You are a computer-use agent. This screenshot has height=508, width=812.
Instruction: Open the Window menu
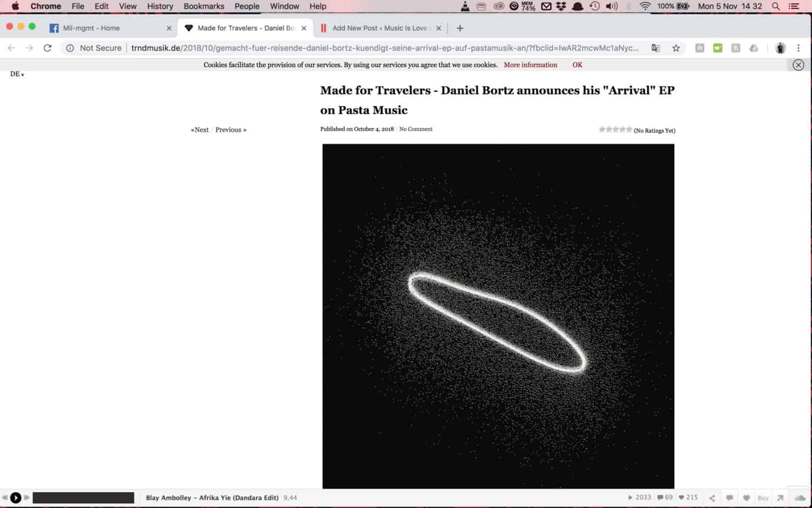click(284, 6)
